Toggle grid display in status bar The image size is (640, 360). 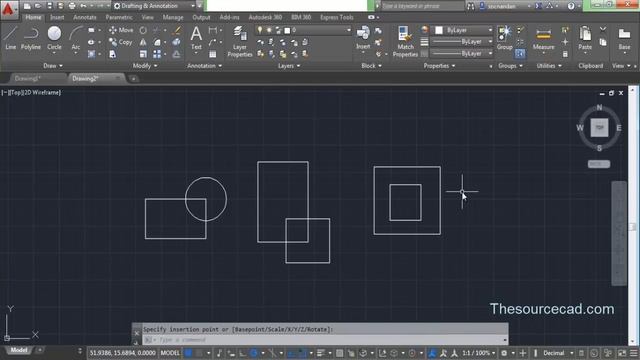[x=188, y=353]
